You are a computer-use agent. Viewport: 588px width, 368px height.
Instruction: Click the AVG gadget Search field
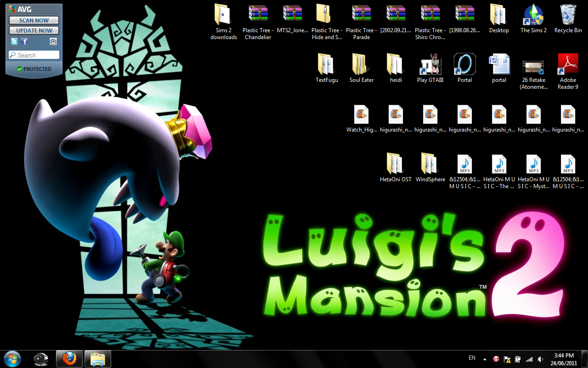coord(34,55)
